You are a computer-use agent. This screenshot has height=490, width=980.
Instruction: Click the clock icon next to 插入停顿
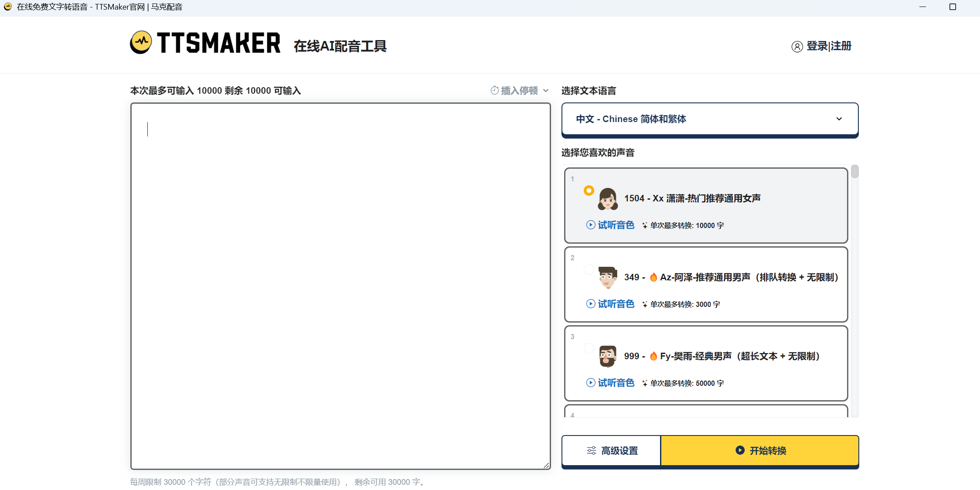click(495, 90)
